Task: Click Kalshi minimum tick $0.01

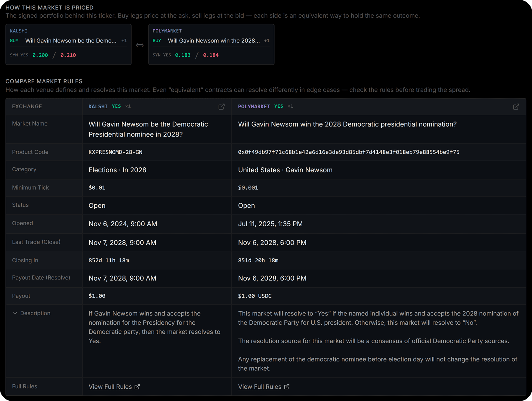Action: click(97, 188)
